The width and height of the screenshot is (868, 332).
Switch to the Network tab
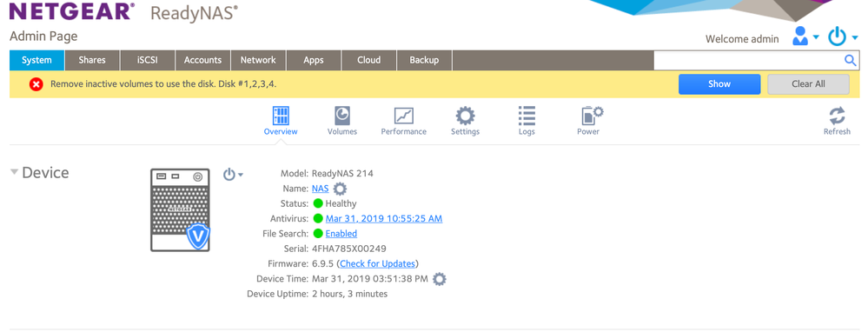point(258,60)
